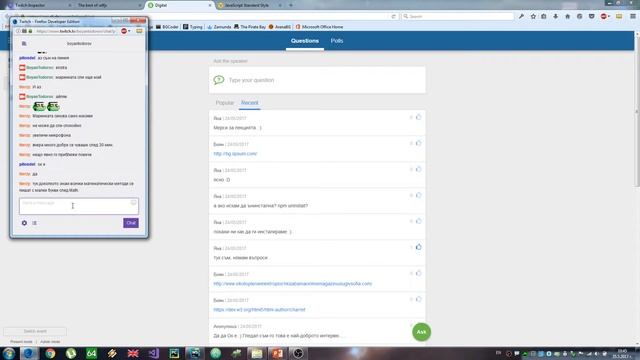Show Recent questions tab
Image resolution: width=640 pixels, height=360 pixels.
[249, 103]
